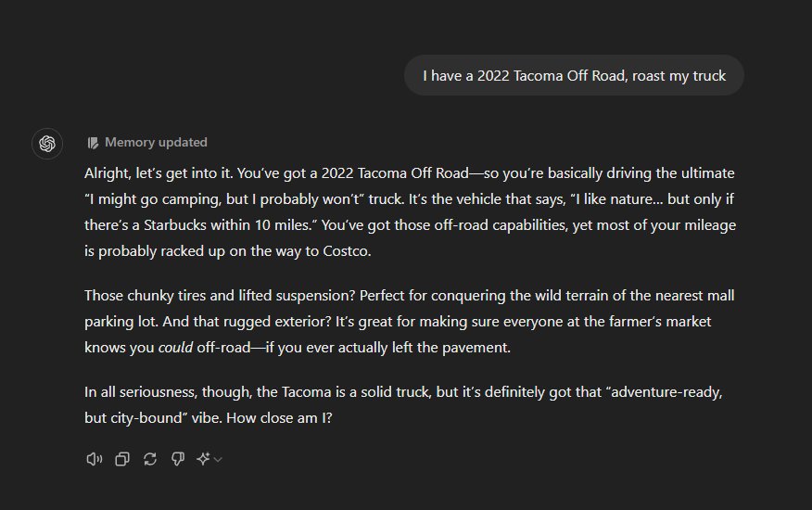Click the paragraph starting with Those chunky tires
This screenshot has height=510, width=812.
pos(409,322)
